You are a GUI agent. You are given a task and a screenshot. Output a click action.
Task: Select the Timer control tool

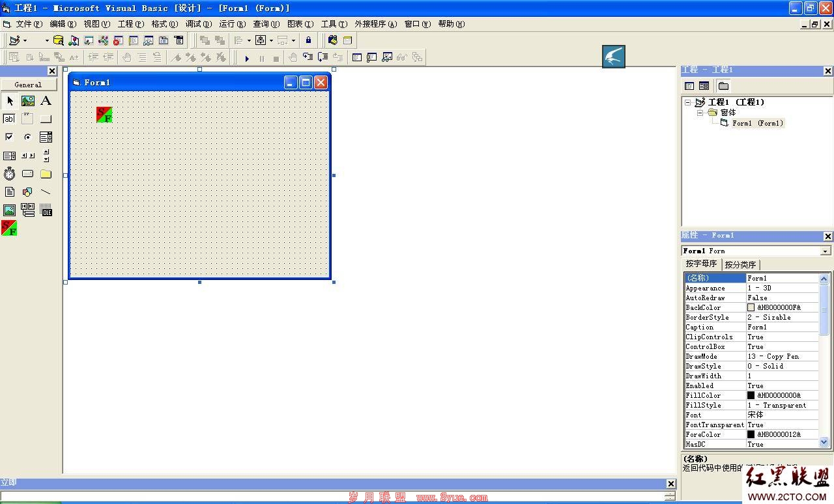[9, 174]
